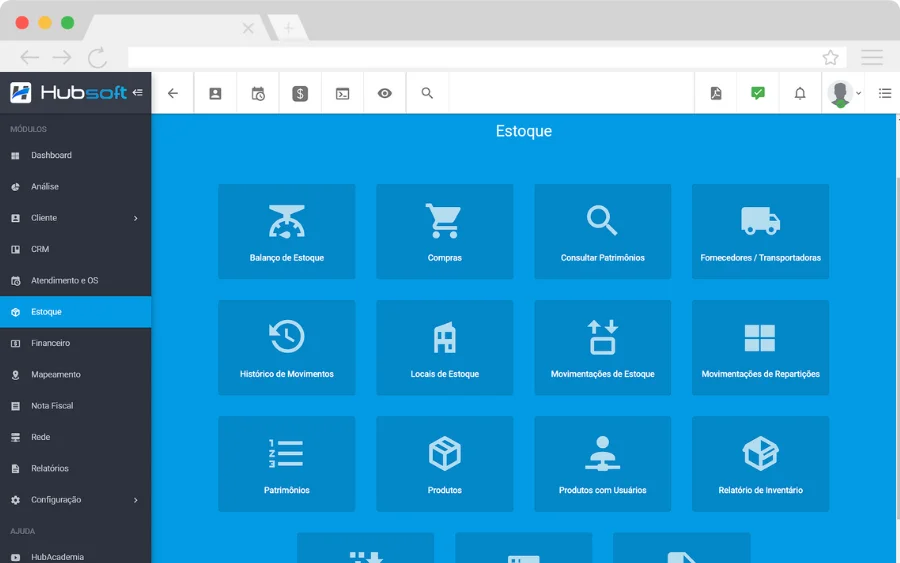Viewport: 900px width, 563px height.
Task: Open the Compras shopping cart tile
Action: click(x=444, y=232)
